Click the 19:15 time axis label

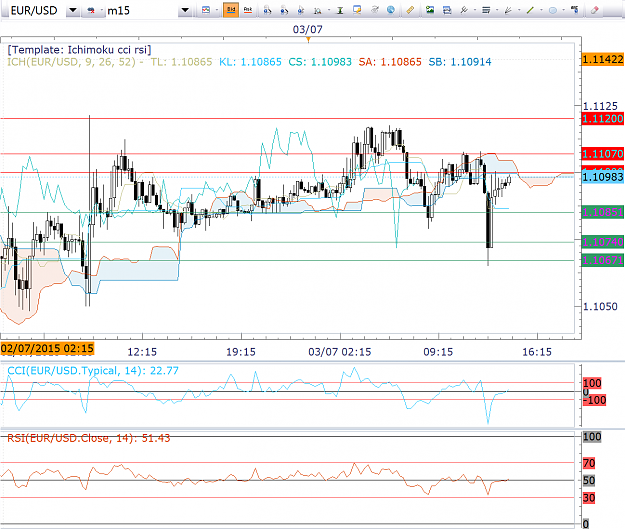241,352
